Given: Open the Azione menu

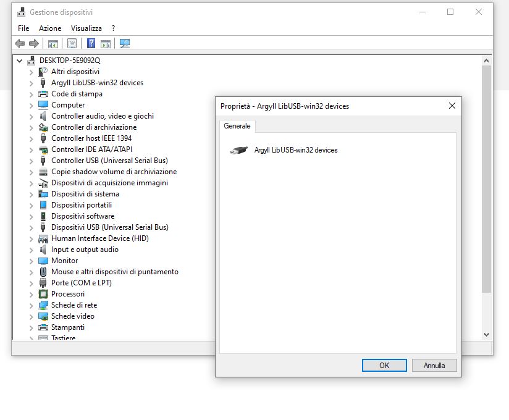Looking at the screenshot, I should coord(50,28).
